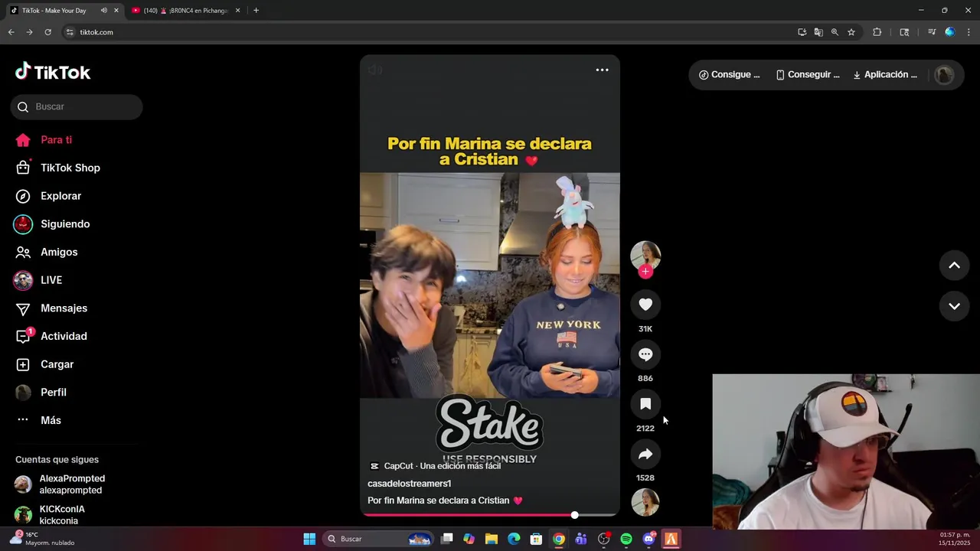
Task: Click the zoom magnifier icon in address bar
Action: 835,32
